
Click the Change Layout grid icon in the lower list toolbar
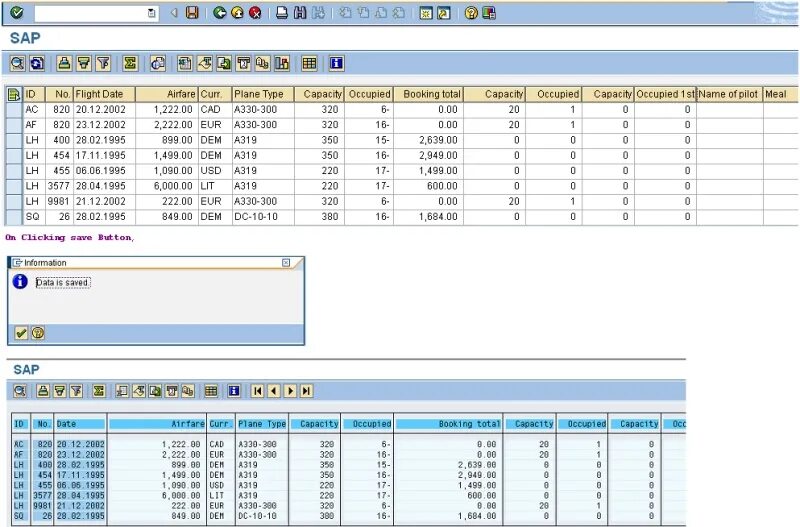211,391
